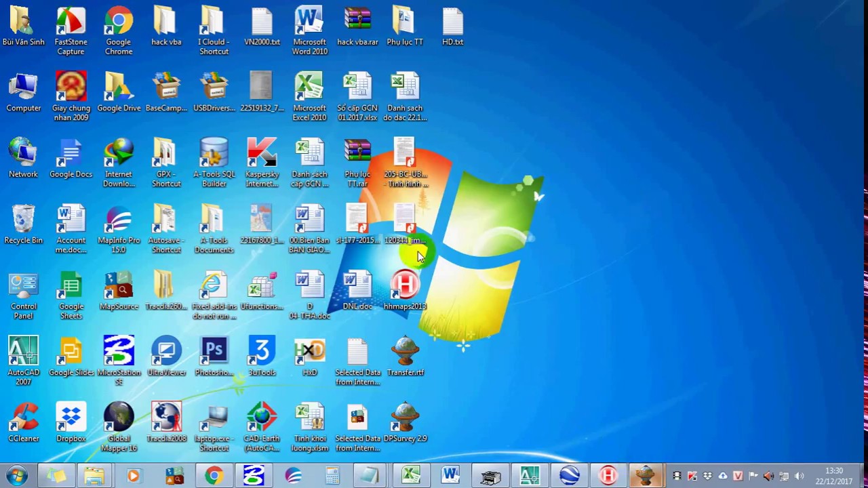
Task: Open the UltraViewer desktop shortcut
Action: pyautogui.click(x=166, y=357)
